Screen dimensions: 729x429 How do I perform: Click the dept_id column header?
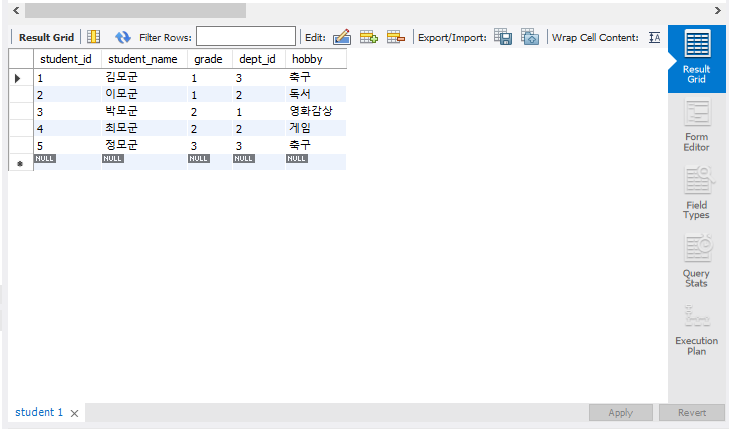point(258,59)
